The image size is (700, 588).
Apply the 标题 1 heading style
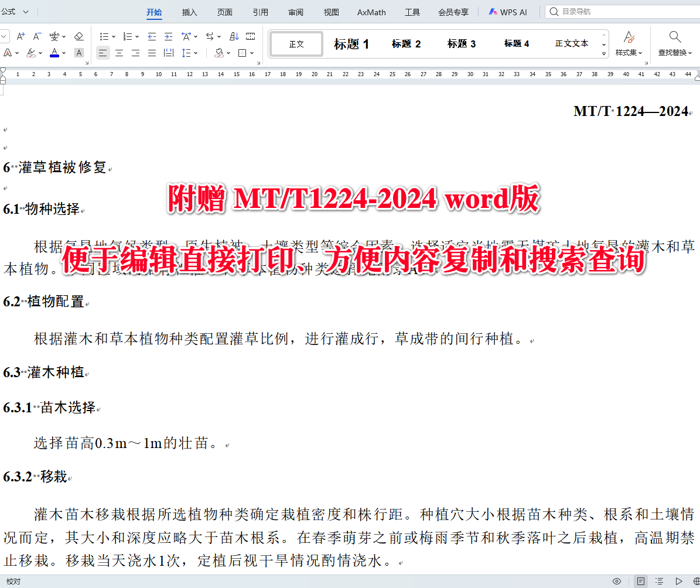[x=351, y=43]
